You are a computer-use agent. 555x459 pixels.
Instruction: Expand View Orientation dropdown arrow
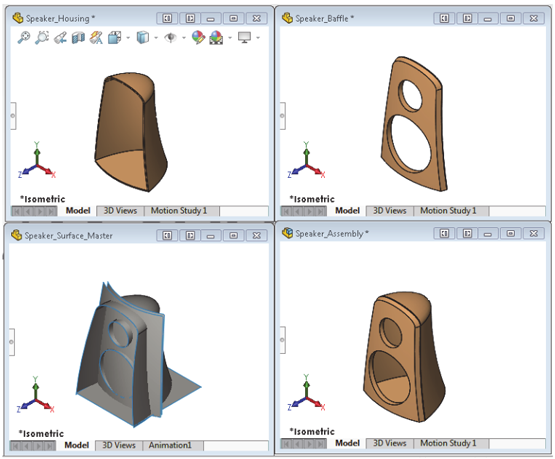coord(128,38)
